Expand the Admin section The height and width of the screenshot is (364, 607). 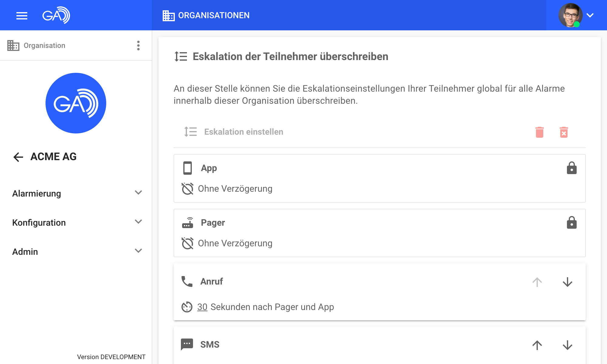click(x=138, y=251)
